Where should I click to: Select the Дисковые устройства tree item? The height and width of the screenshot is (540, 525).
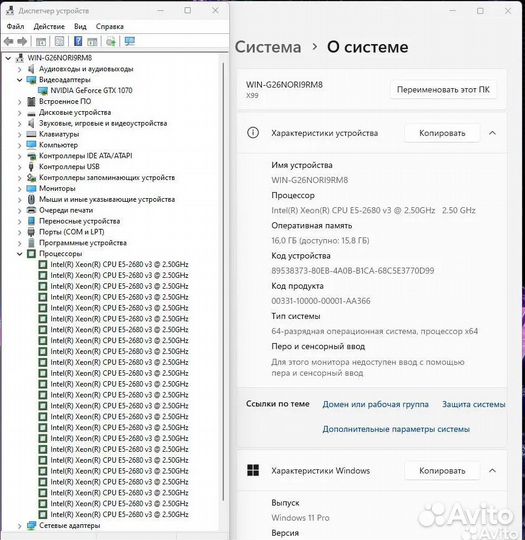click(75, 113)
